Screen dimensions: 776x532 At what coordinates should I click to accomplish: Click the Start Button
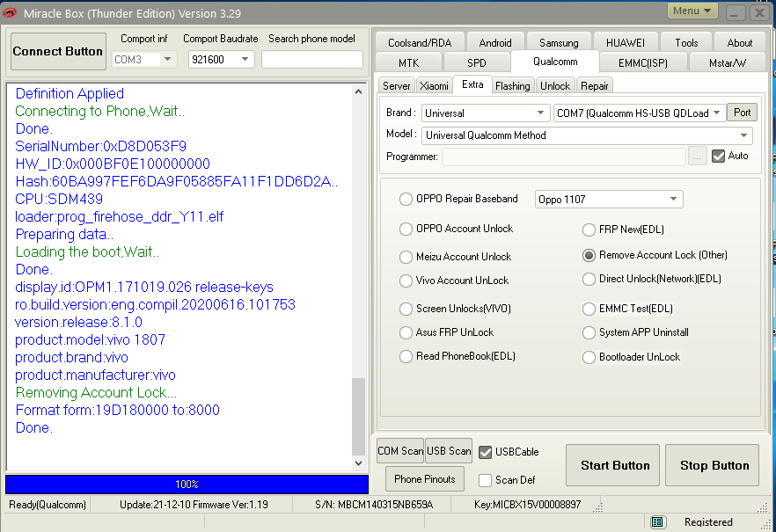612,465
